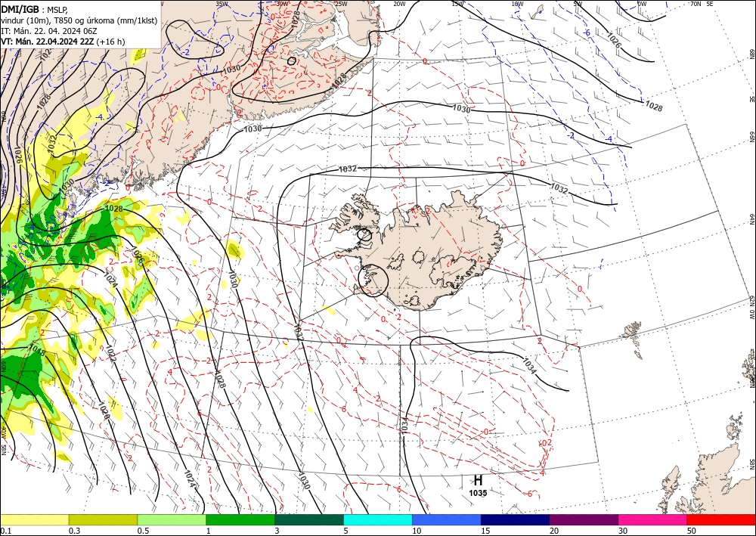The width and height of the screenshot is (756, 536).
Task: Select the purple 20–30 legend swatch
Action: [x=584, y=519]
